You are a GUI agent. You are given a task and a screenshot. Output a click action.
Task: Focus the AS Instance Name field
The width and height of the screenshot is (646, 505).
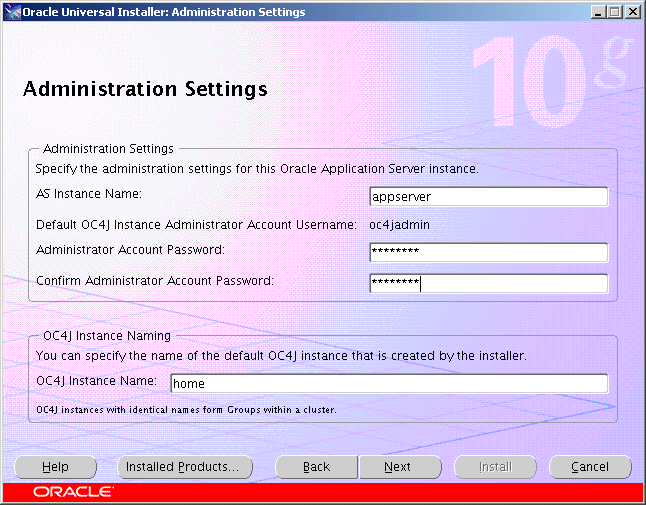[489, 196]
